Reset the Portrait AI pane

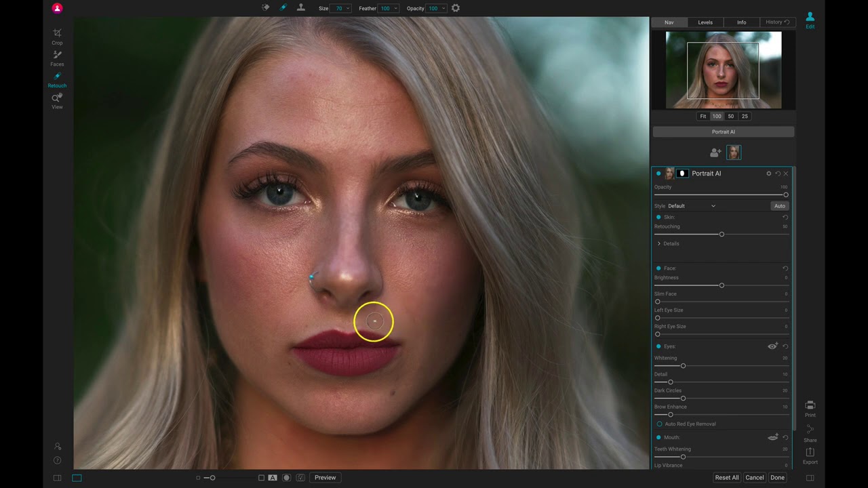point(778,174)
